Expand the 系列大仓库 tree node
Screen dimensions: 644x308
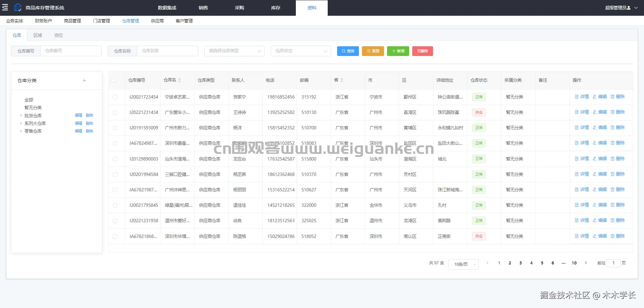coord(21,123)
